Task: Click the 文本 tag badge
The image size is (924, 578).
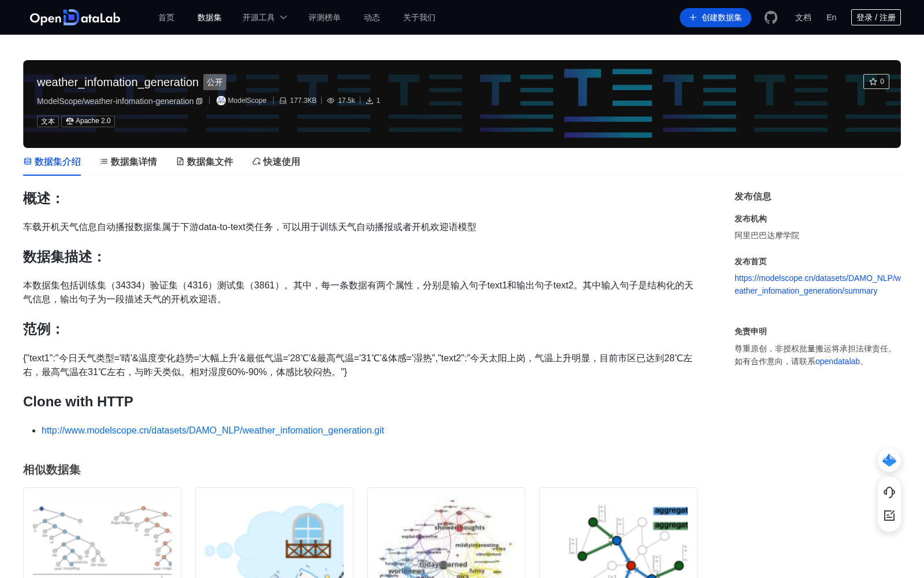Action: (48, 121)
